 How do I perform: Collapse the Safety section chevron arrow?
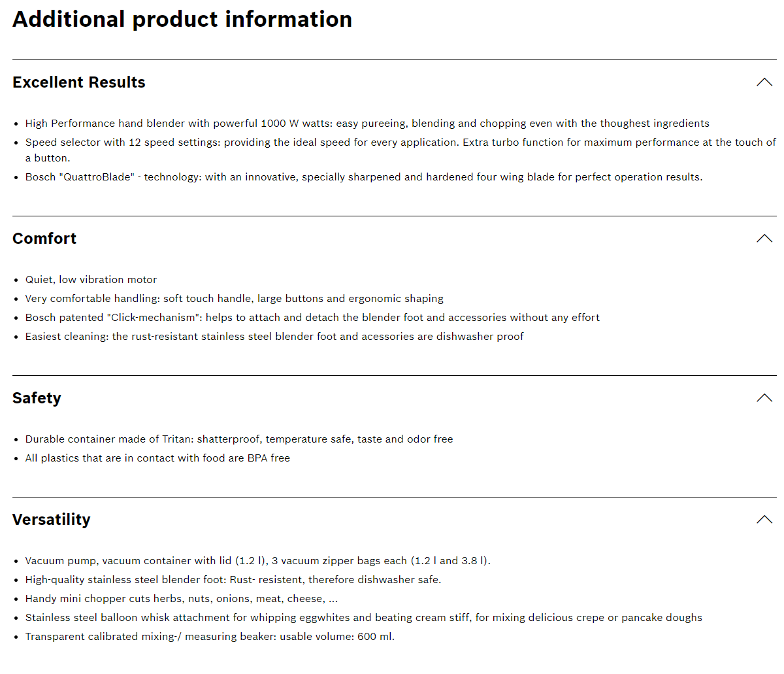click(764, 398)
